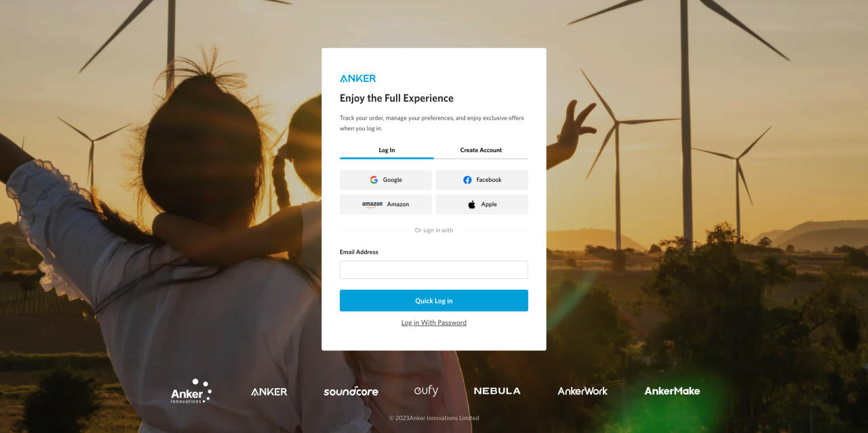This screenshot has width=868, height=433.
Task: Click the white ANKER footer brand logo
Action: click(269, 392)
